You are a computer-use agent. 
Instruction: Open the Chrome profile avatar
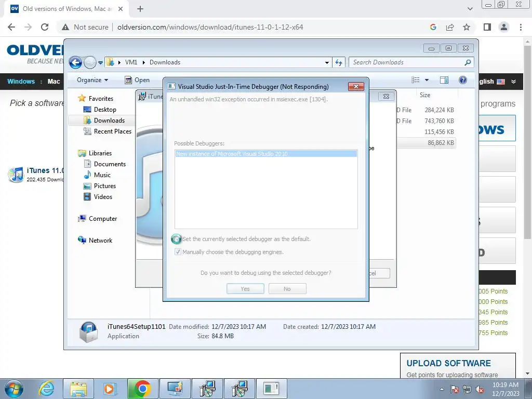(x=504, y=27)
